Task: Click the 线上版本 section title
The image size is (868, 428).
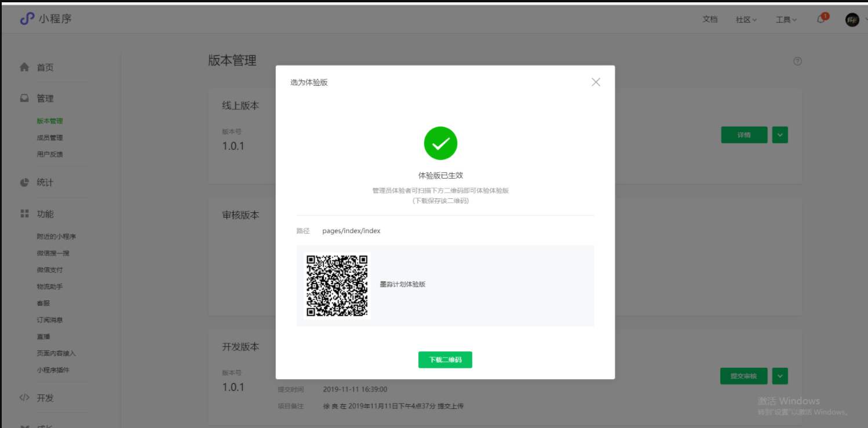Action: [x=241, y=106]
